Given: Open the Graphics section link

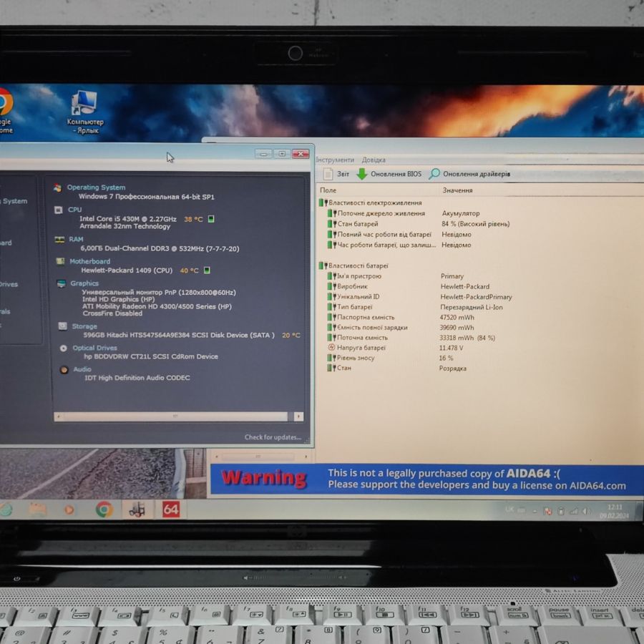Looking at the screenshot, I should [84, 283].
